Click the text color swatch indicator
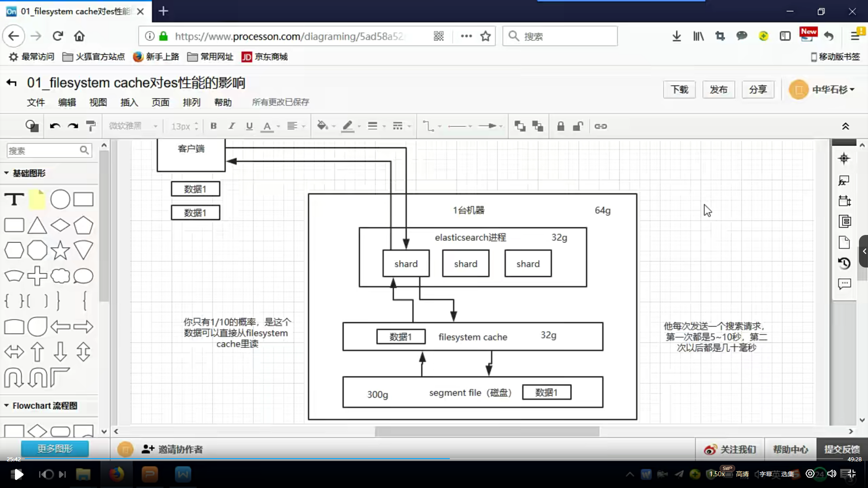 pyautogui.click(x=268, y=131)
